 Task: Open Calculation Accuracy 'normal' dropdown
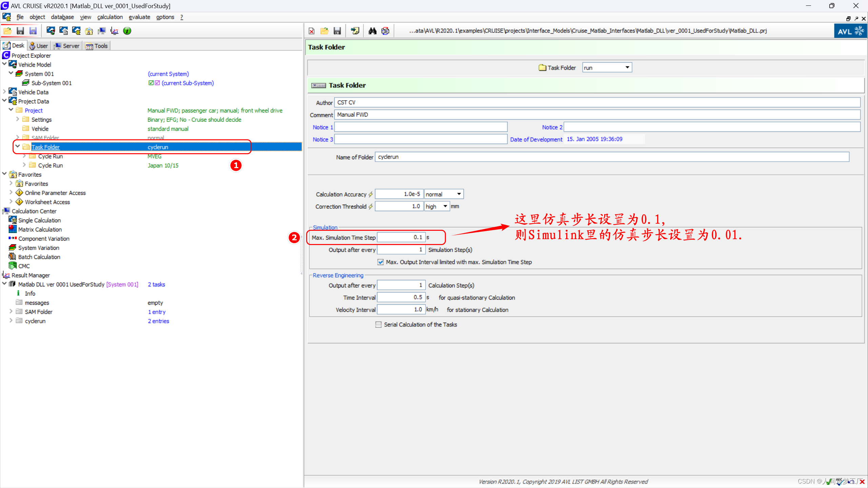(x=458, y=194)
